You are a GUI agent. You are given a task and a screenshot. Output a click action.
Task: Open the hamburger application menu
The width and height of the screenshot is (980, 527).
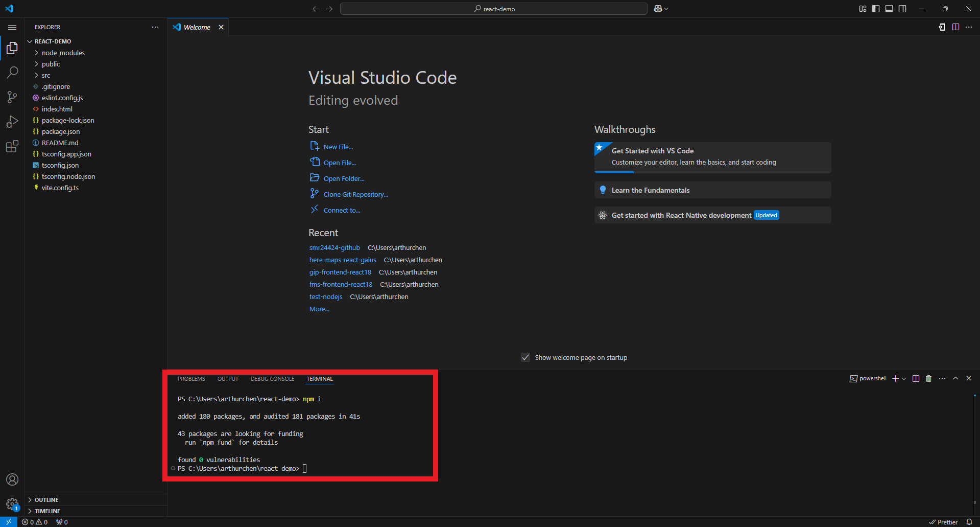(x=12, y=27)
